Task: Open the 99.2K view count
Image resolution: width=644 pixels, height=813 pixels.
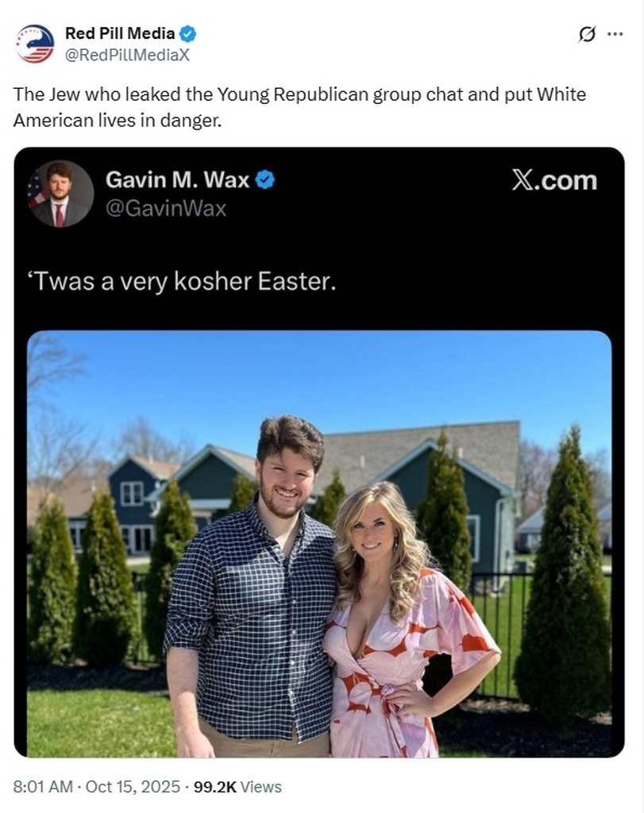Action: (x=214, y=787)
